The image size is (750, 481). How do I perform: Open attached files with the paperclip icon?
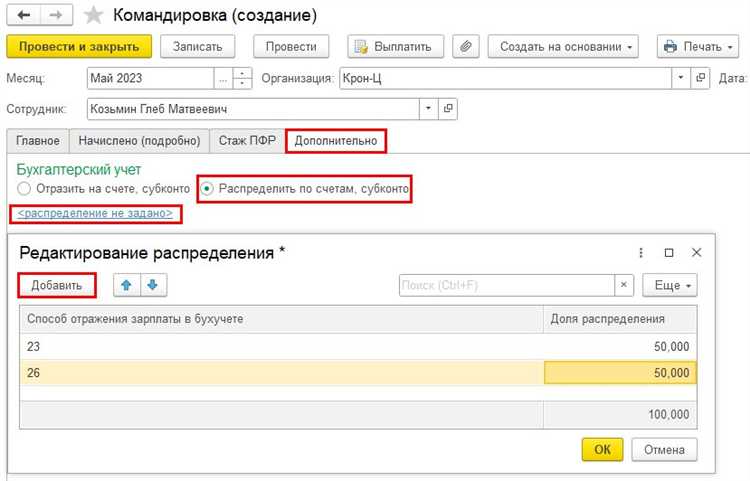tap(465, 46)
